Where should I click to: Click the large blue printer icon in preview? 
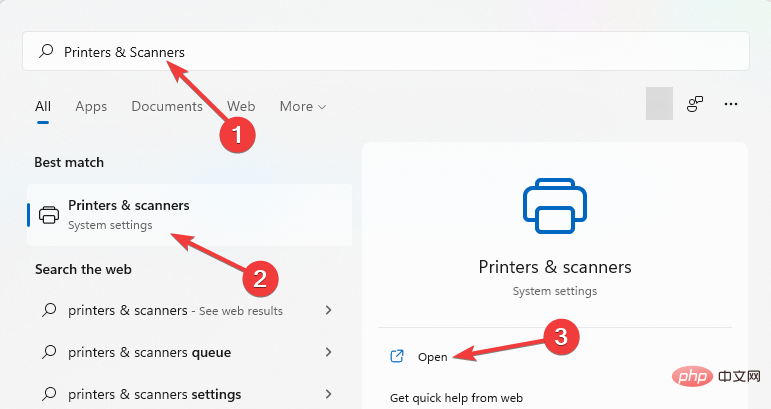pyautogui.click(x=555, y=205)
